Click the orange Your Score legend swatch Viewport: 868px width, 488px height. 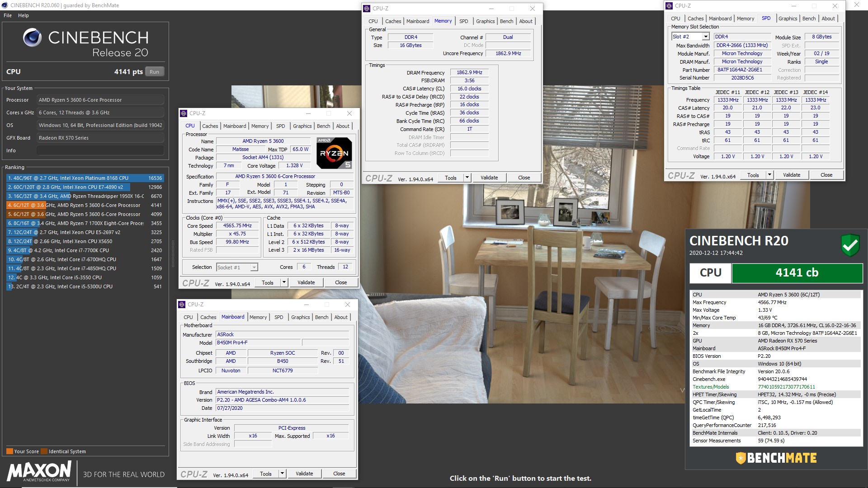click(9, 451)
